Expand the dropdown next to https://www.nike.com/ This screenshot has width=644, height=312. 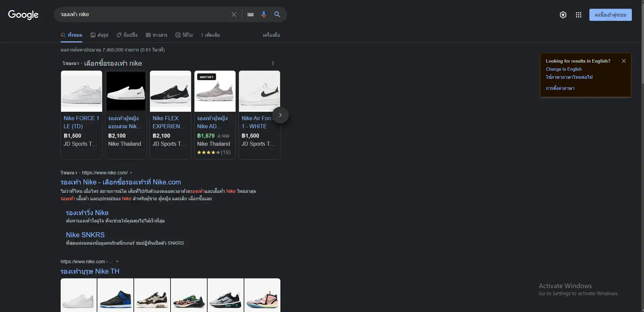click(x=131, y=172)
